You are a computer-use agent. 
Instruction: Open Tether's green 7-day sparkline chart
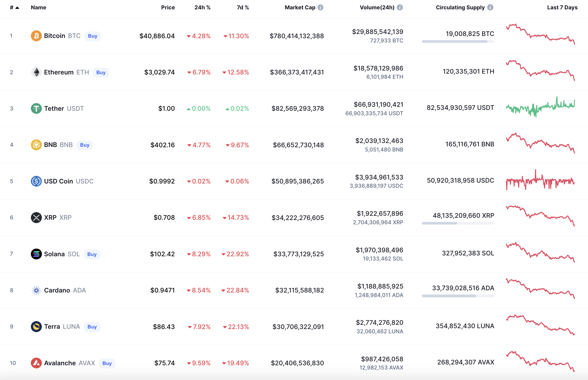tap(540, 107)
